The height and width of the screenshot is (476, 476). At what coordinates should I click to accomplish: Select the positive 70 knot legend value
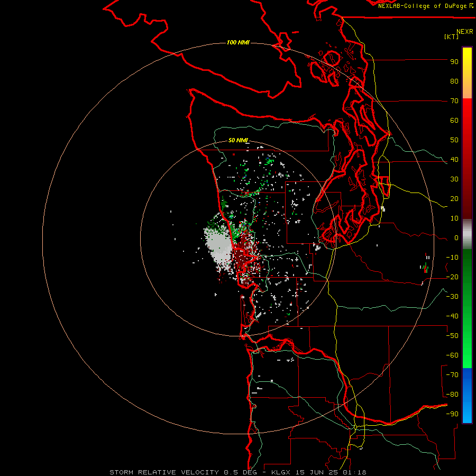(454, 101)
